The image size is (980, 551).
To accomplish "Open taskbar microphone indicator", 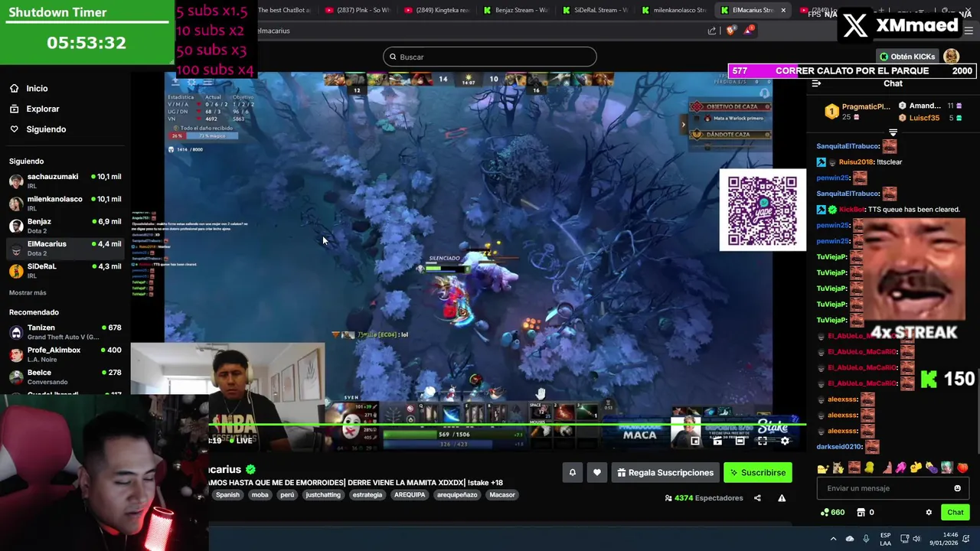I will click(x=866, y=539).
